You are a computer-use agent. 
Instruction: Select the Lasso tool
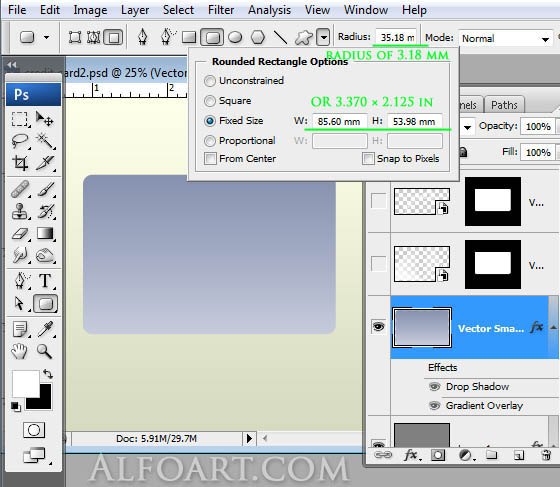pos(20,141)
